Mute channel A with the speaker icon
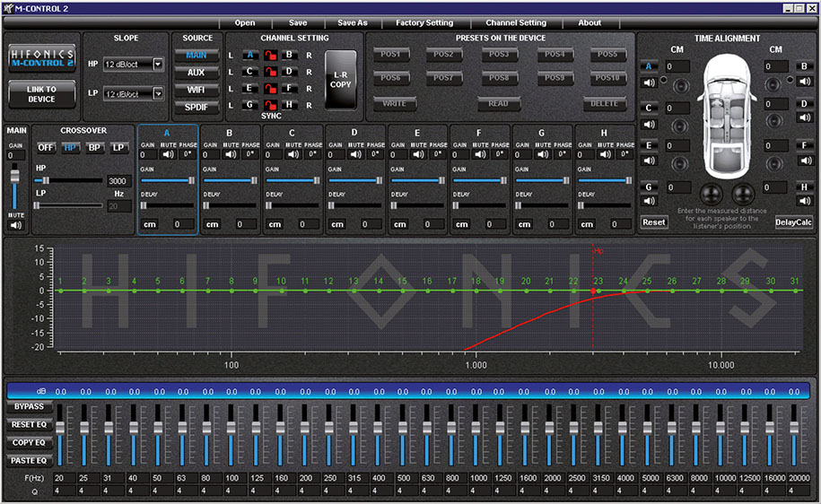Screen dimensions: 821x504 coord(168,154)
